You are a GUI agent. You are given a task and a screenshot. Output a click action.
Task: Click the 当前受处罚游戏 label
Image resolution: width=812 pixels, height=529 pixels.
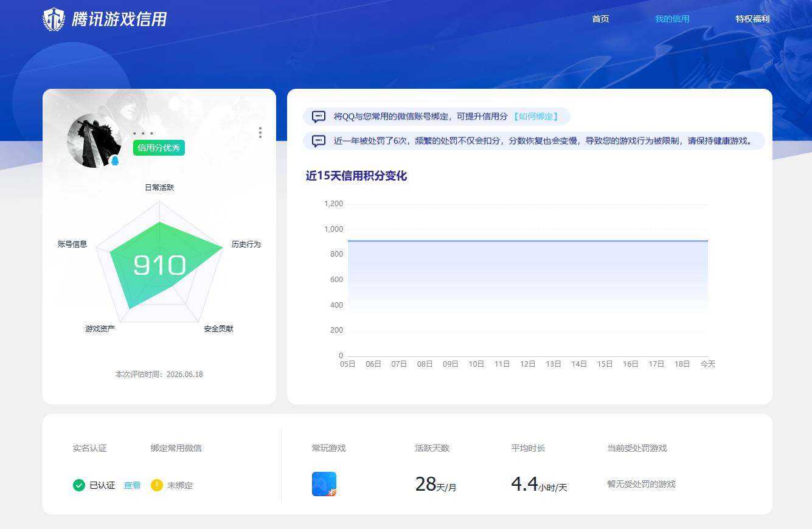click(637, 448)
